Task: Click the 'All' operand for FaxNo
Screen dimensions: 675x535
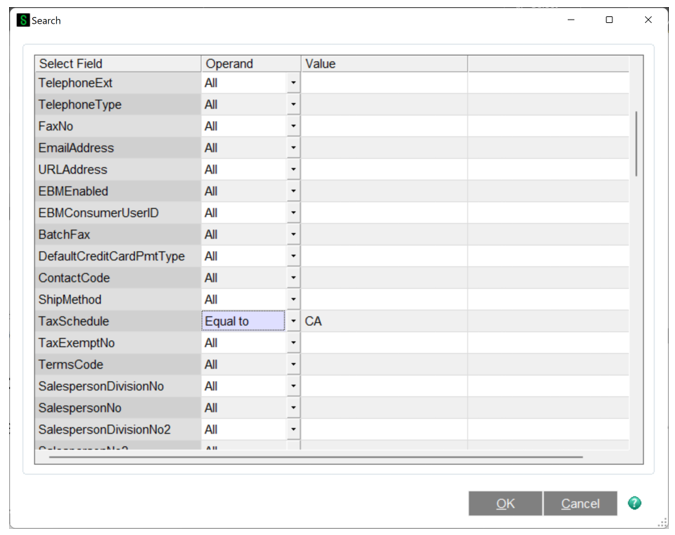Action: [x=244, y=126]
